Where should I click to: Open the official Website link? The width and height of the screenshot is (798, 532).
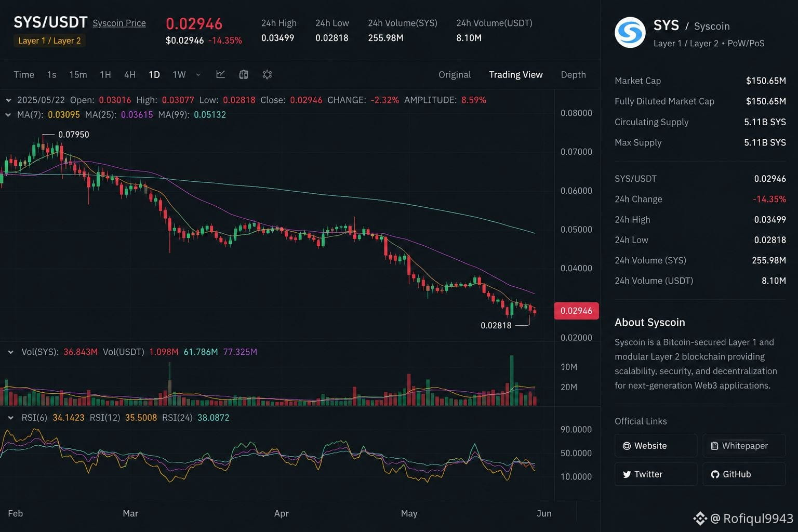point(656,446)
